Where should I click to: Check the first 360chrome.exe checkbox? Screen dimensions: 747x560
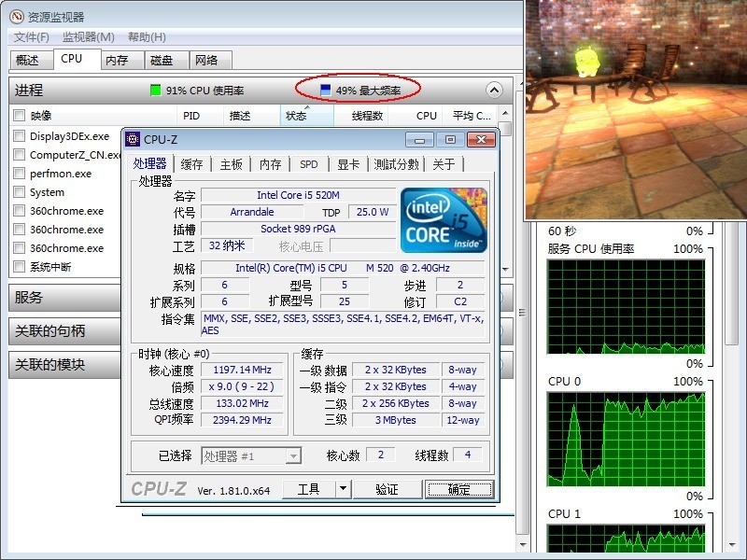[x=20, y=211]
